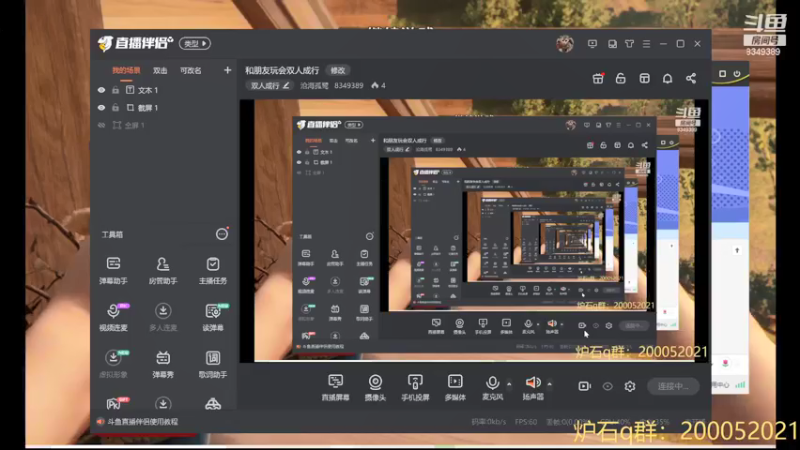Click the 连接中 start stream button
This screenshot has height=450, width=800.
(673, 386)
